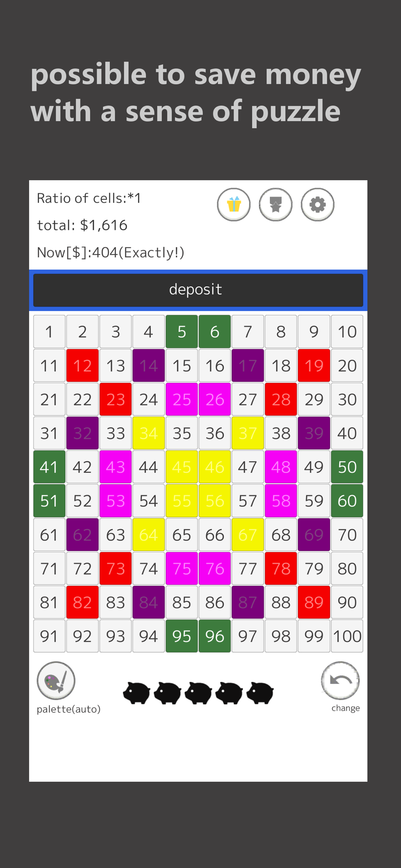Toggle purple cell 14
The image size is (401, 868).
(x=148, y=365)
